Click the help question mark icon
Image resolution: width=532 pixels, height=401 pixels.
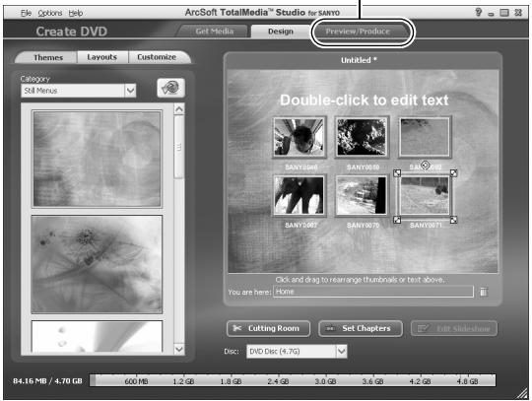[479, 13]
